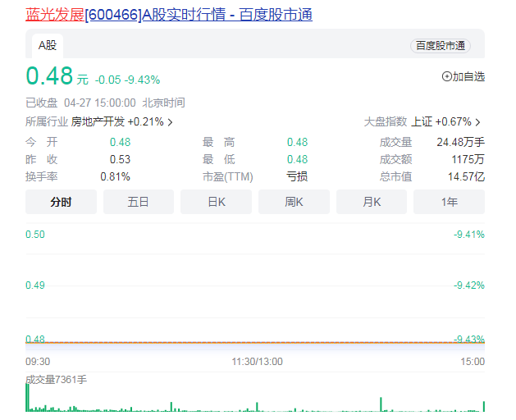This screenshot has height=420, width=516.
Task: Expand the 上证 +0.67% index arrow
Action: [477, 122]
